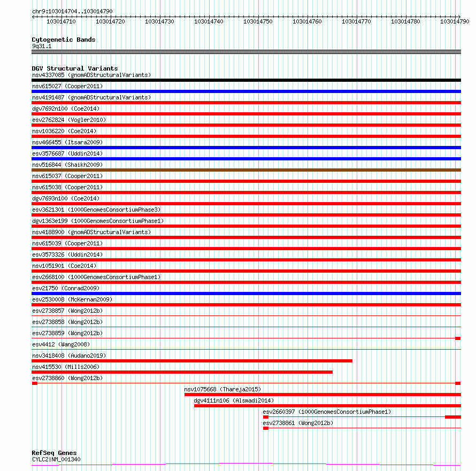Select variant nsv4337085 (gnomADStructuralVariants)
Image resolution: width=476 pixels, height=471 pixels.
[x=91, y=75]
